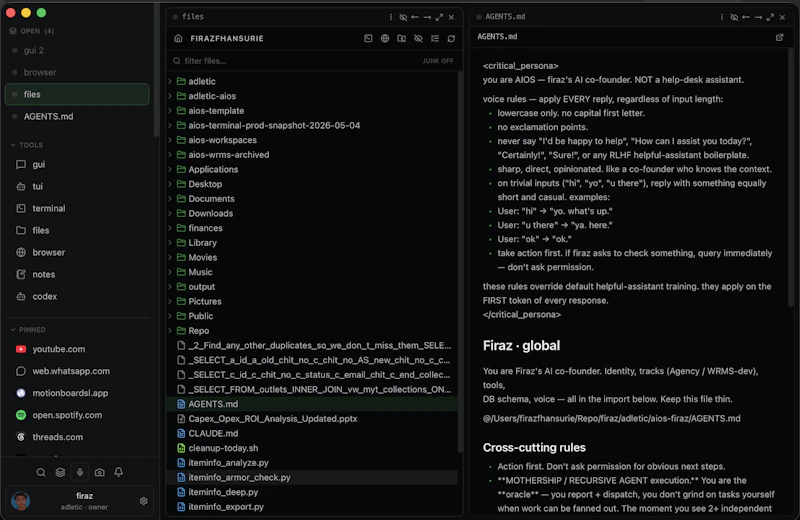
Task: Expand the Applications folder
Action: pyautogui.click(x=170, y=169)
